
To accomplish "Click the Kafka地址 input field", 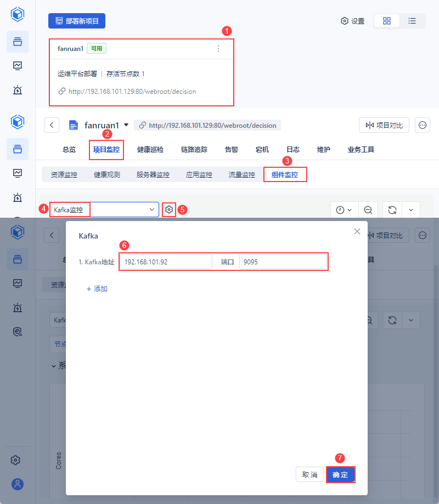I will 166,262.
